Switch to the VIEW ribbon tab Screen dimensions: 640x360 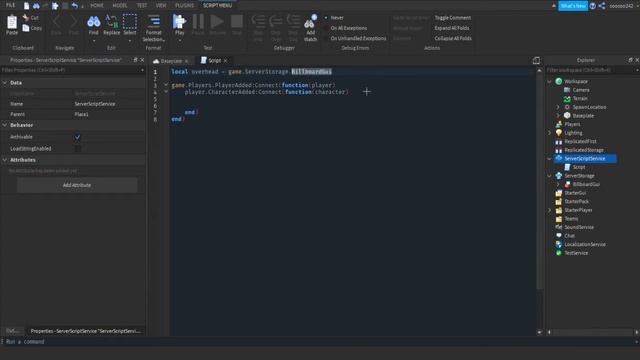click(161, 5)
